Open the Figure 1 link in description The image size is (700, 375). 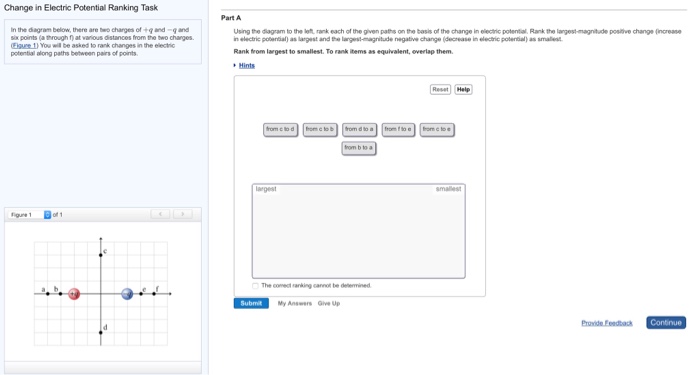coord(25,46)
